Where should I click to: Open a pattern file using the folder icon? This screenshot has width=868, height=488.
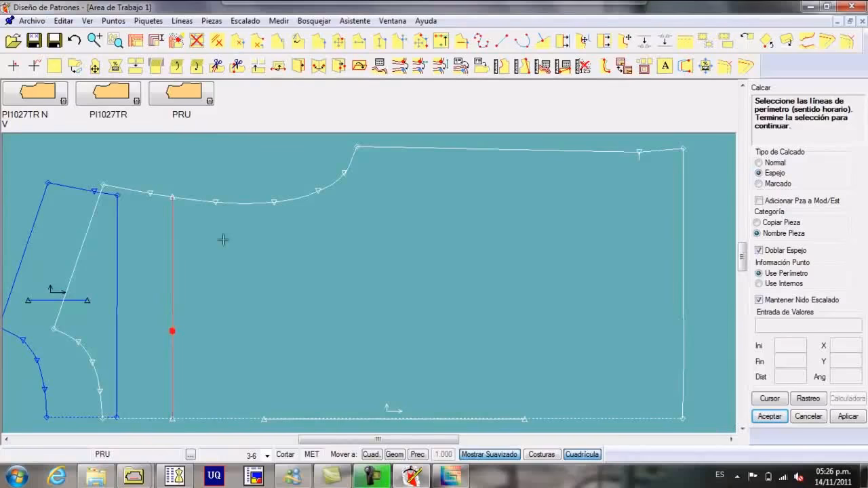point(14,41)
